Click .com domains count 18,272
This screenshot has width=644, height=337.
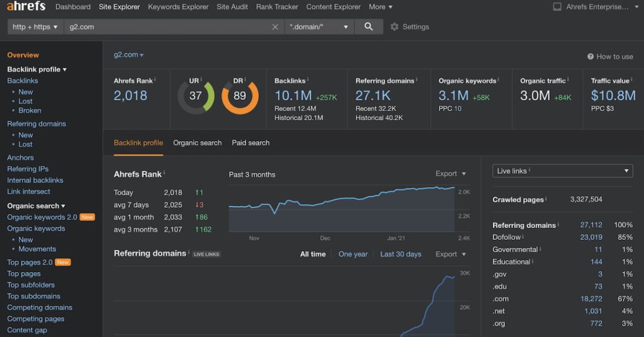591,299
